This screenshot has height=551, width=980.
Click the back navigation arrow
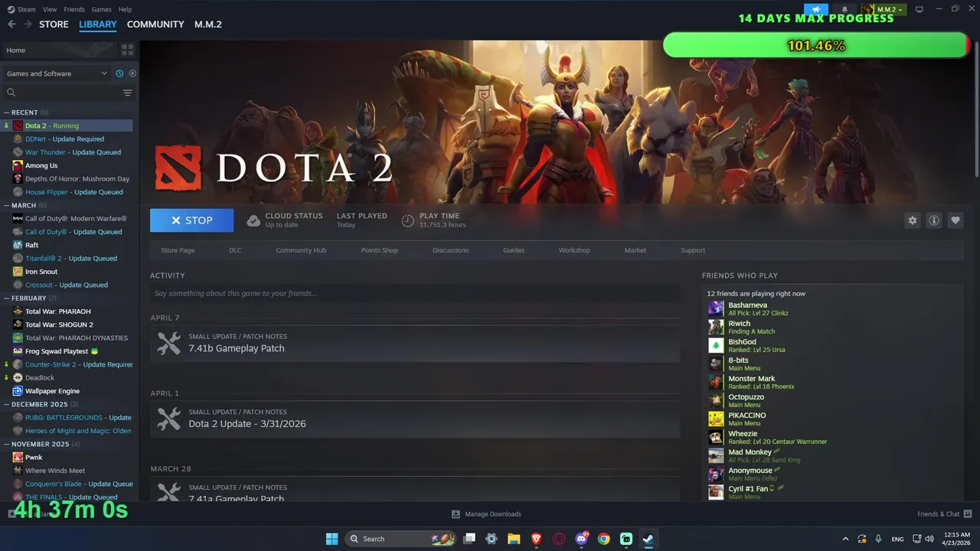pyautogui.click(x=11, y=24)
